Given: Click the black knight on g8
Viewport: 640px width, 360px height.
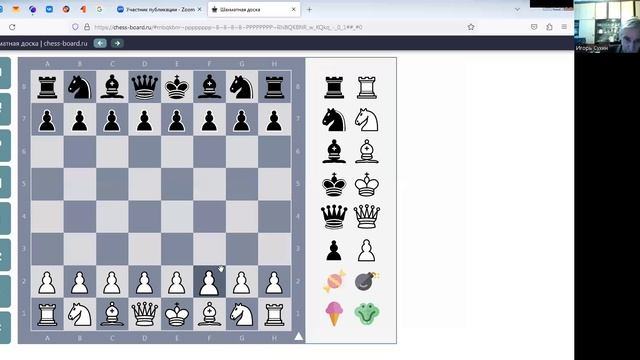Looking at the screenshot, I should (242, 87).
